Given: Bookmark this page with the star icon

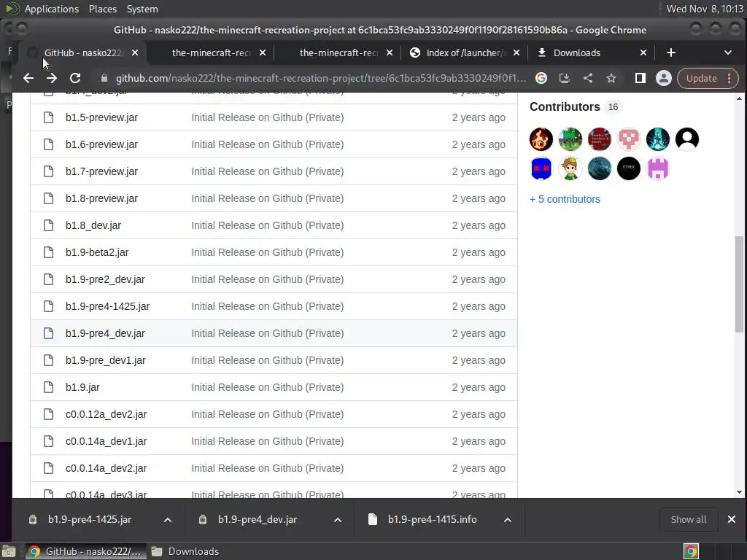Looking at the screenshot, I should [611, 79].
